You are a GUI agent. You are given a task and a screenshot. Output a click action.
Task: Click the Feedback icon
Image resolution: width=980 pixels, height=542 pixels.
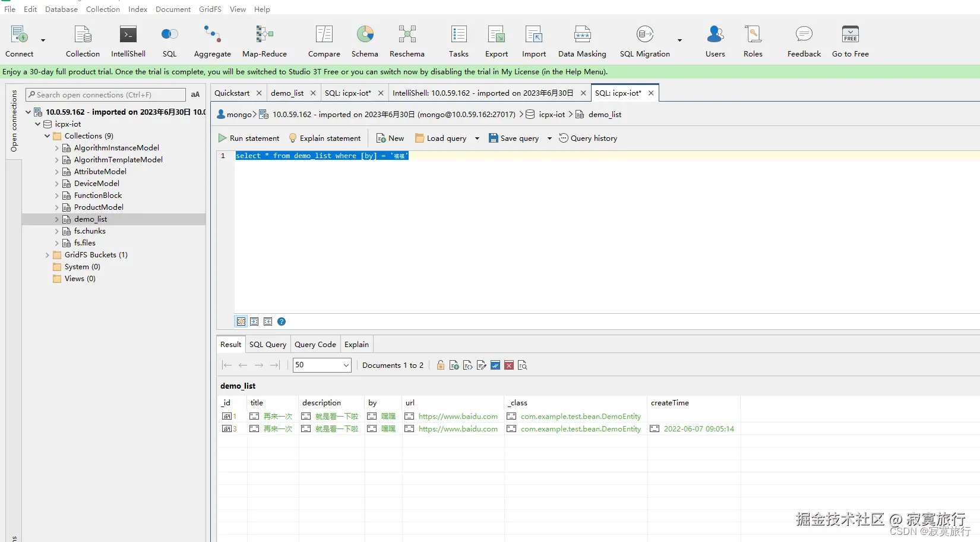(x=804, y=40)
